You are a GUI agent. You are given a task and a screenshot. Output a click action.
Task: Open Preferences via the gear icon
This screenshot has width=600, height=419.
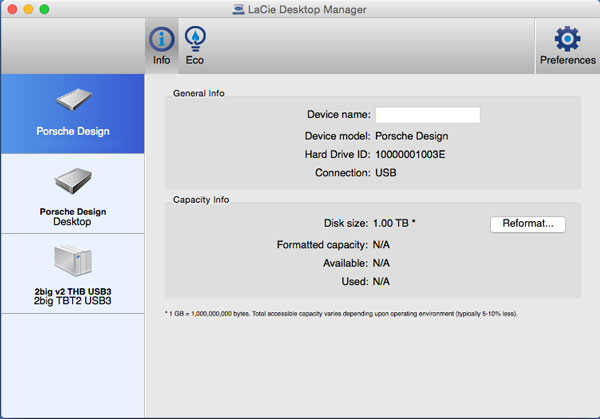point(567,39)
